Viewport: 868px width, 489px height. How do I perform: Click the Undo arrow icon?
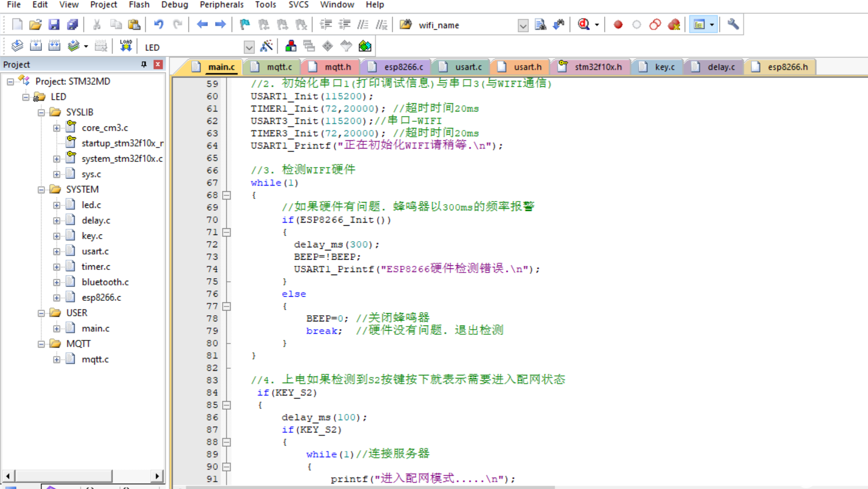(x=158, y=25)
